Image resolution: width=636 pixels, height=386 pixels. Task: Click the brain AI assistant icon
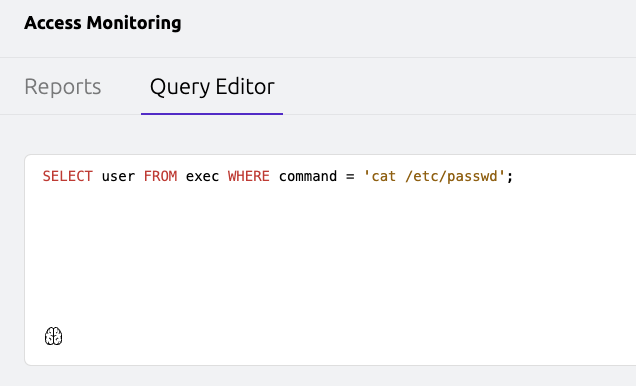point(53,336)
